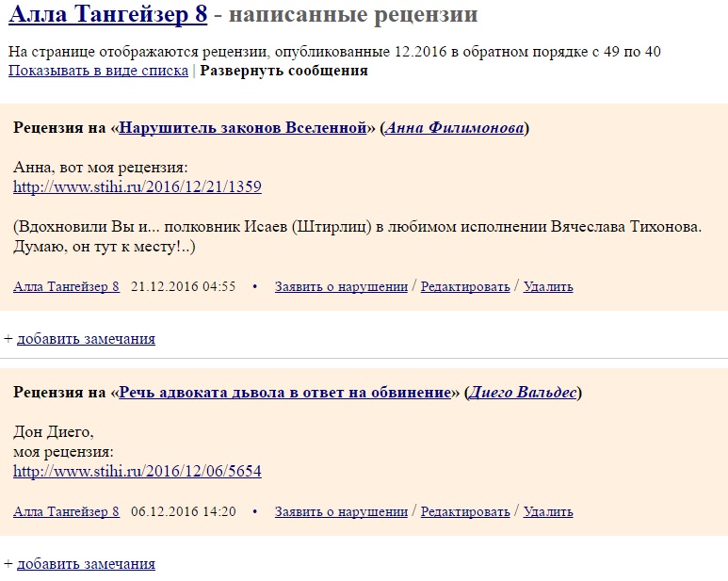Open Алла Тангейзер 8 signature dated 06.12.2016
This screenshot has height=581, width=728.
[66, 512]
